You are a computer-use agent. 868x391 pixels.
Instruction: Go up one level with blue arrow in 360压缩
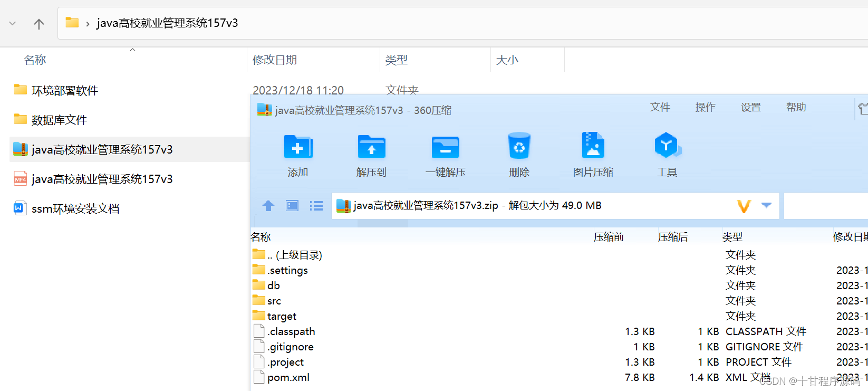[268, 206]
